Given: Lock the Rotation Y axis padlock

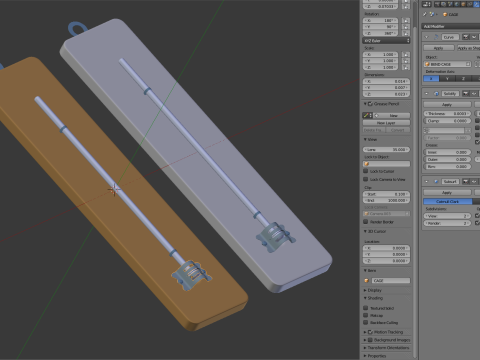Looking at the screenshot, I should pos(406,27).
